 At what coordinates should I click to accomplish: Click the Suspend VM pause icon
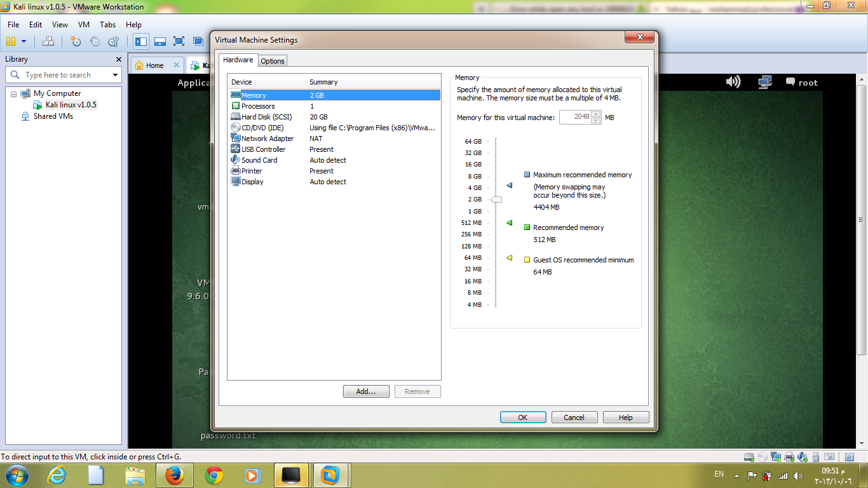tap(11, 41)
